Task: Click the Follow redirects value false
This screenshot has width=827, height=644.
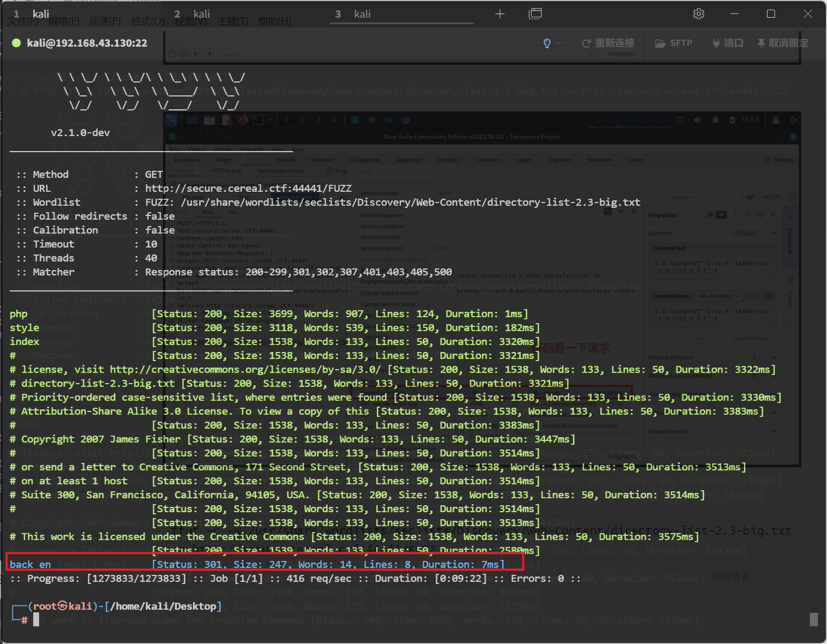Action: coord(160,216)
